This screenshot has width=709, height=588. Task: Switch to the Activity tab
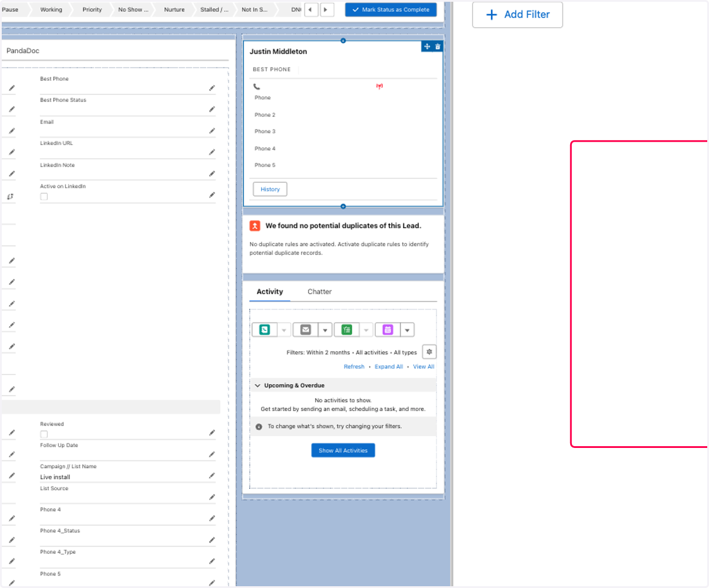click(x=270, y=291)
